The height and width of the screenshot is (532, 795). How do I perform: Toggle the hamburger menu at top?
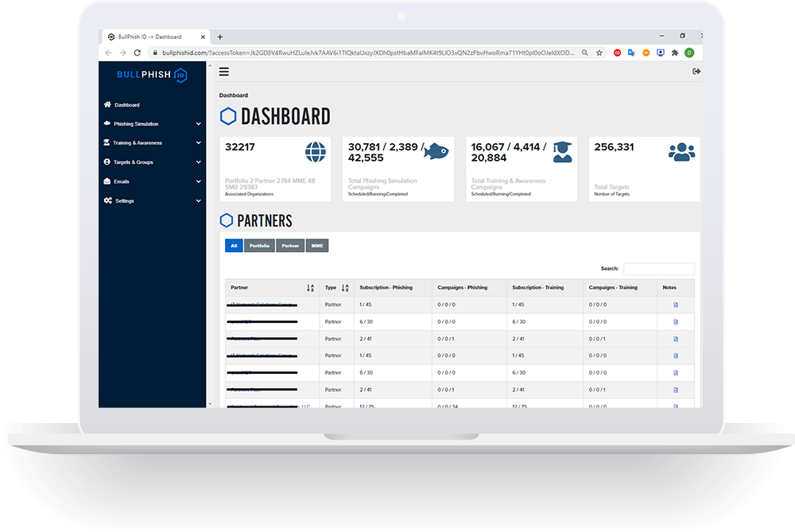(223, 72)
